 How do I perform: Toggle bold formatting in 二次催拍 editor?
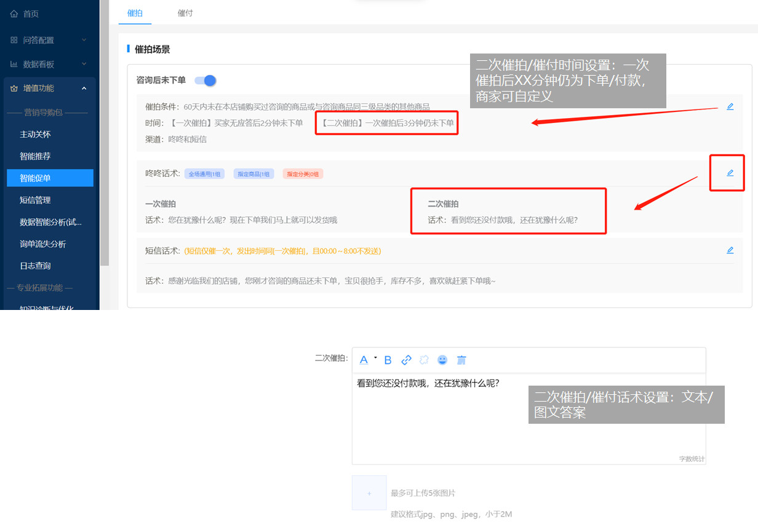pos(388,360)
